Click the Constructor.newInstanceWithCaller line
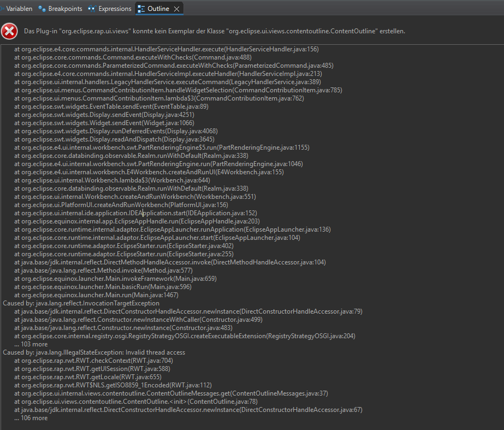Image resolution: width=504 pixels, height=430 pixels. (138, 320)
